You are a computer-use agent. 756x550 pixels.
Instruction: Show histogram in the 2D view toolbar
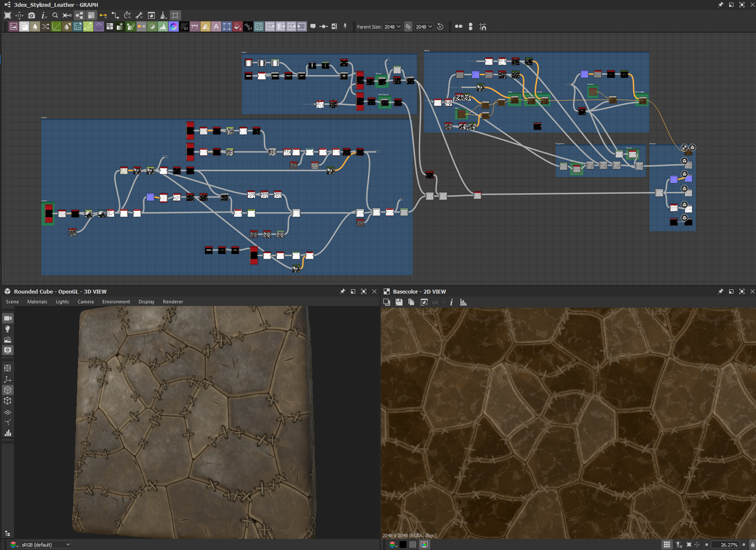pyautogui.click(x=463, y=302)
